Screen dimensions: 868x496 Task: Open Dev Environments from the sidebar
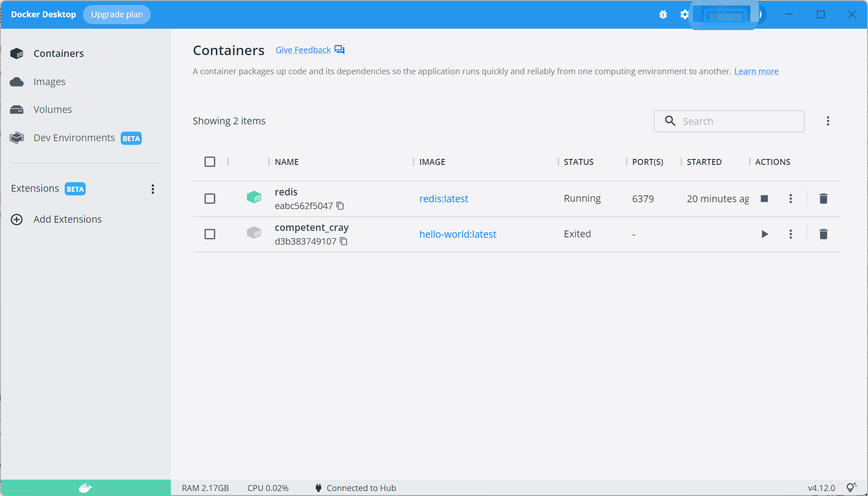click(x=74, y=138)
